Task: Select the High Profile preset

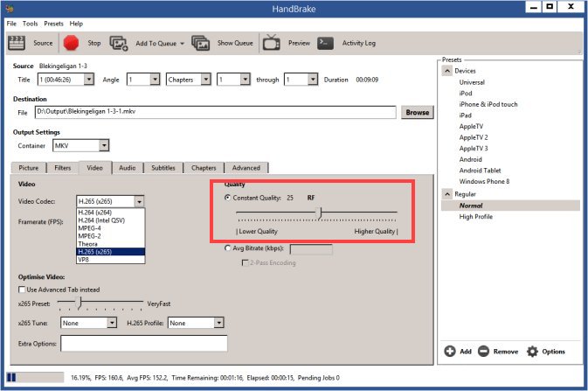Action: click(x=476, y=216)
